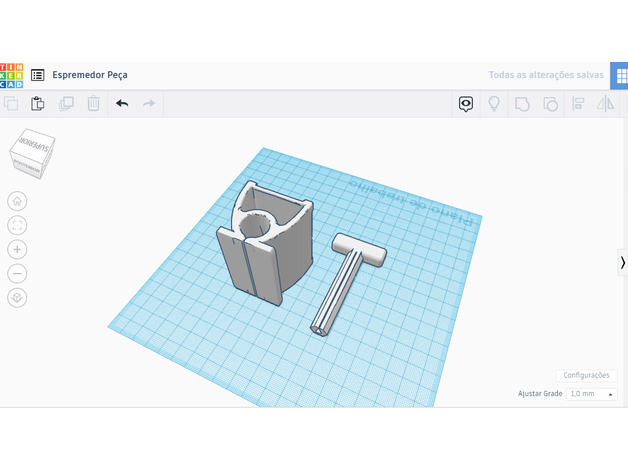Click the Delete trash icon
This screenshot has height=472, width=628.
(x=93, y=103)
